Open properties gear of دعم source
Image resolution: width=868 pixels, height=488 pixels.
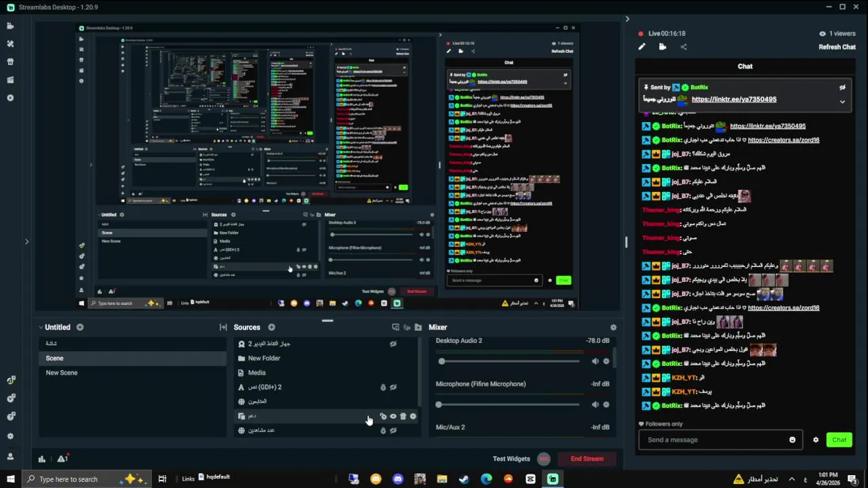tap(413, 416)
